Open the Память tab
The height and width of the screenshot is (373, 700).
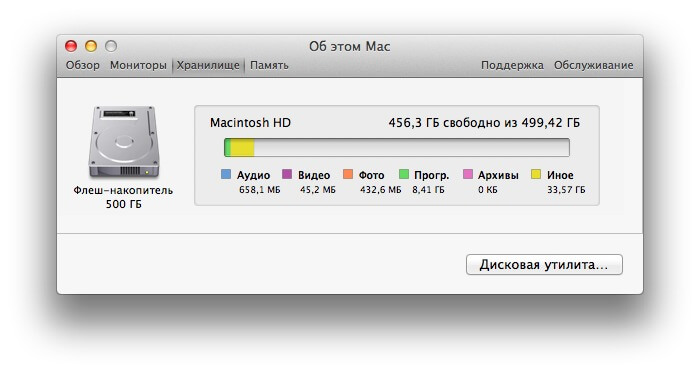[x=269, y=65]
